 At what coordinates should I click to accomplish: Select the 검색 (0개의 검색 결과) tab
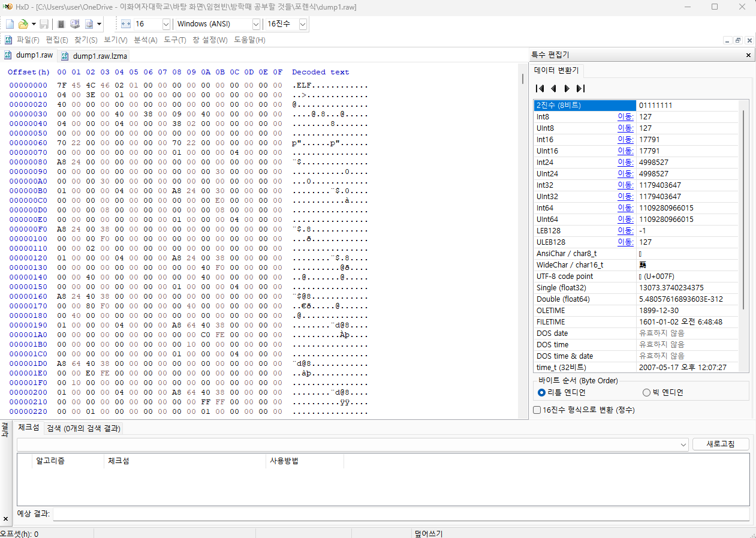pyautogui.click(x=84, y=428)
